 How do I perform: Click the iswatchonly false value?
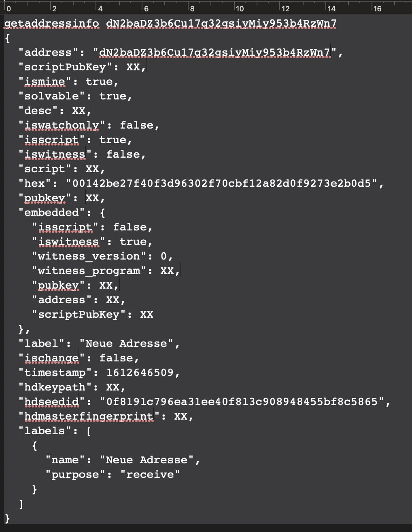coord(136,125)
